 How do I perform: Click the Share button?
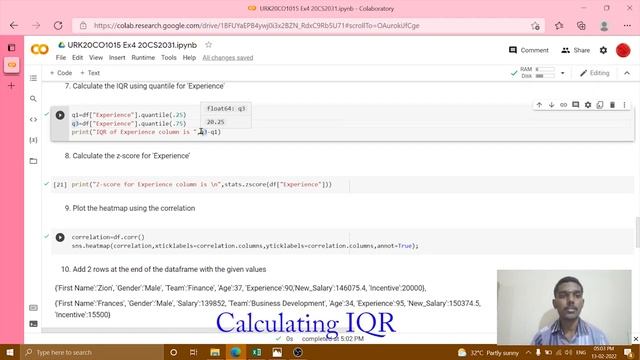tap(576, 50)
